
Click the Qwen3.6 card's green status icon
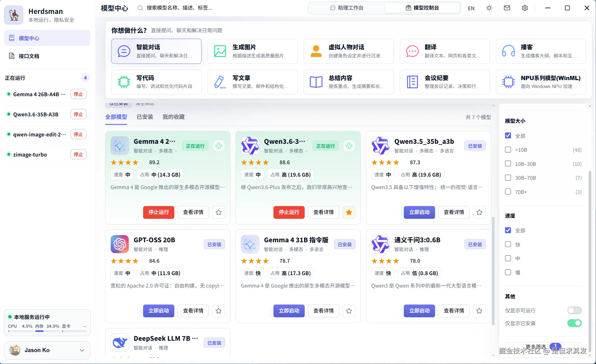[349, 146]
